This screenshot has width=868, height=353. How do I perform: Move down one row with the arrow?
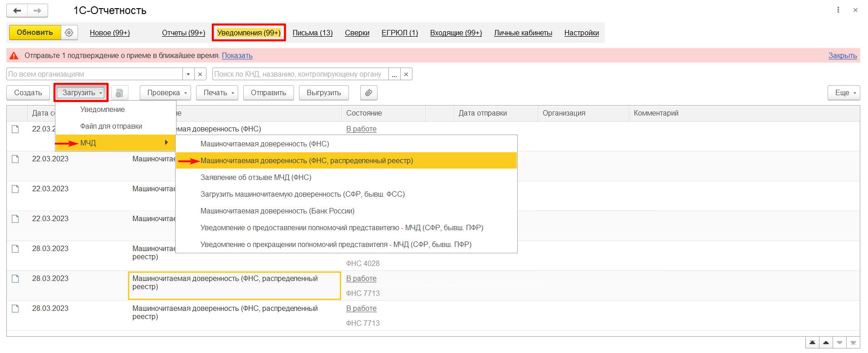839,343
